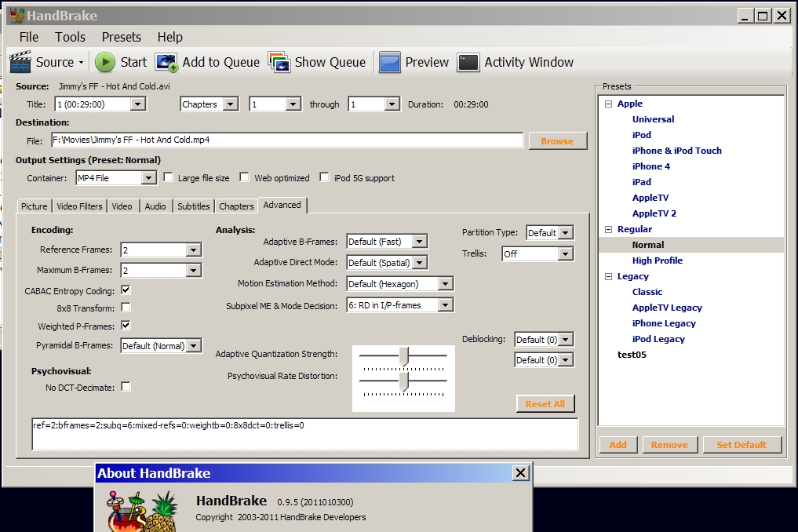Select the iPhone & iPod Touch preset
798x532 pixels.
[677, 151]
